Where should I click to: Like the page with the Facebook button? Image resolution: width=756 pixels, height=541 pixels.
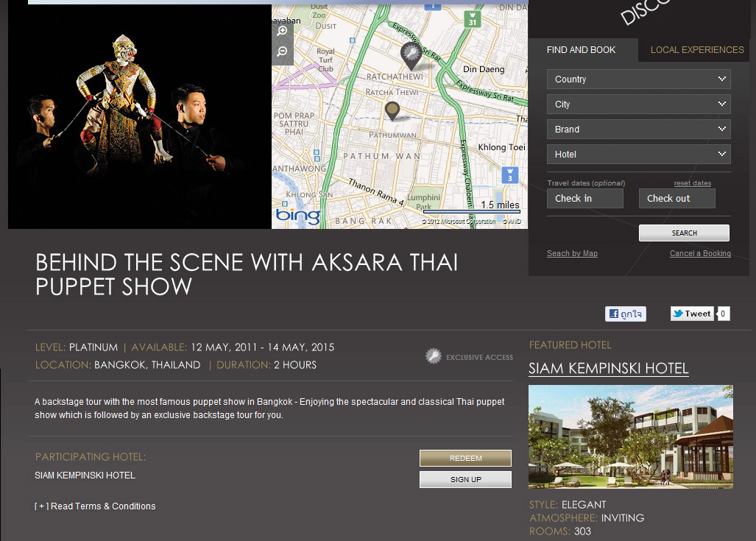(x=626, y=314)
